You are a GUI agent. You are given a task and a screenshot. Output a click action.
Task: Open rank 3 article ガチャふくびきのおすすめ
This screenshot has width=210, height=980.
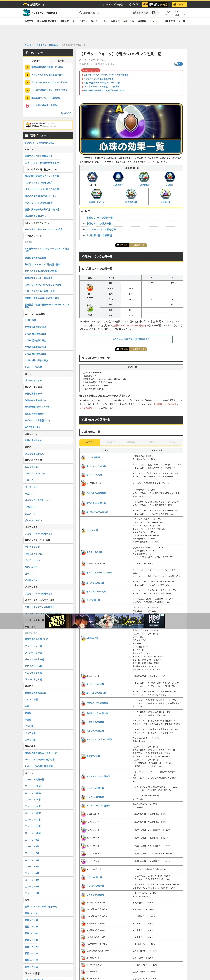point(50,82)
